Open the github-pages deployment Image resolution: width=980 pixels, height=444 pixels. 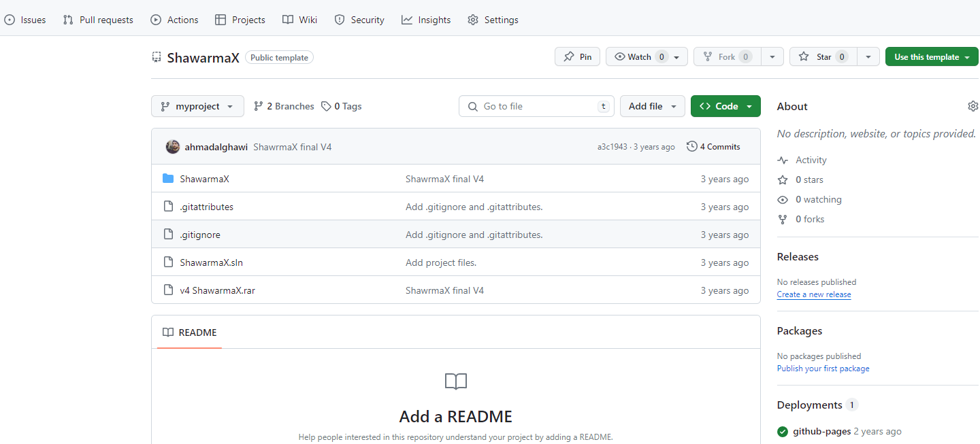tap(821, 431)
